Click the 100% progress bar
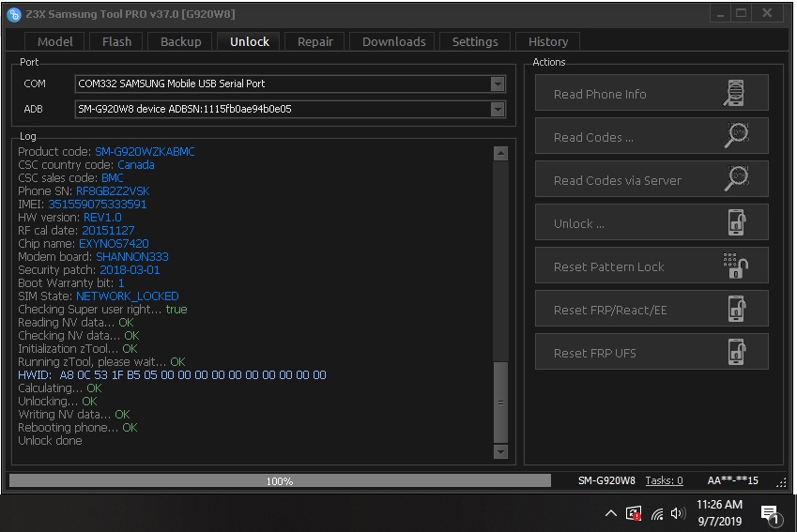797x532 pixels. pos(280,480)
